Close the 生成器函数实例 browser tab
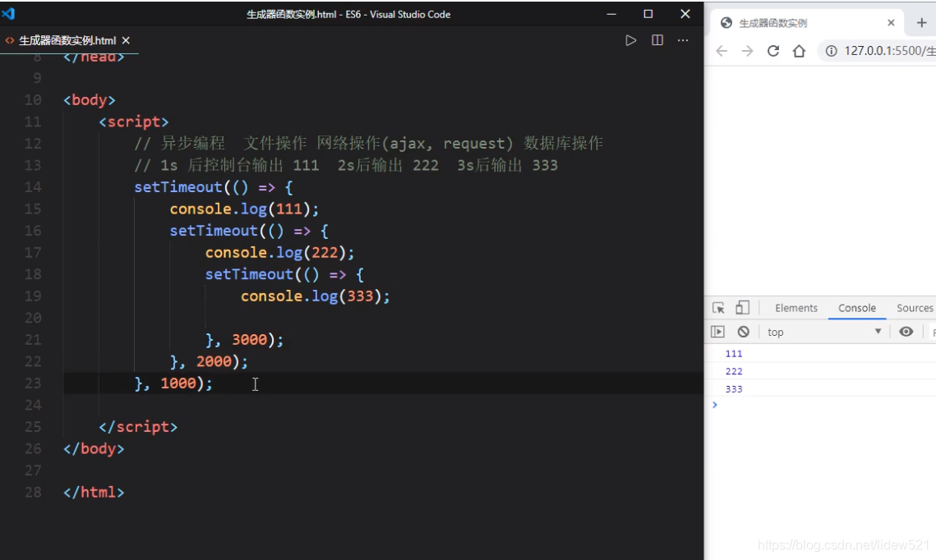This screenshot has width=936, height=560. 891,23
